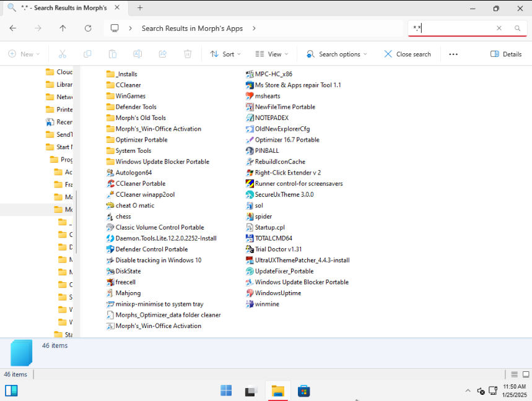Select the Recent item in the navigation pane
Viewport: 532px width, 401px height.
point(59,122)
